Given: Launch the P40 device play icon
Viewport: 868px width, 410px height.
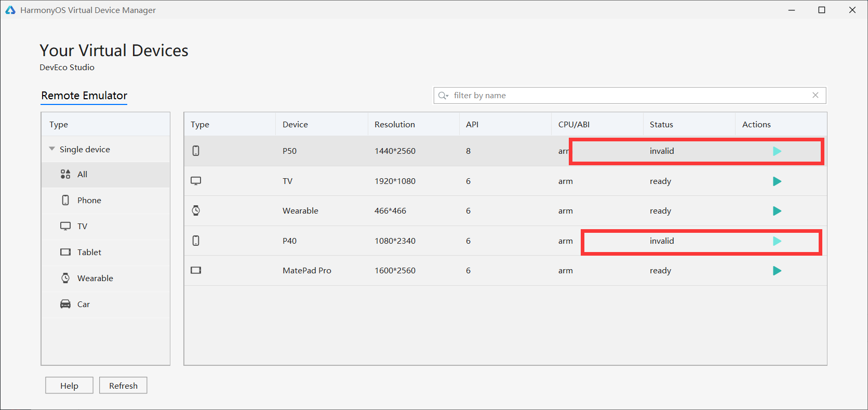Looking at the screenshot, I should point(777,241).
